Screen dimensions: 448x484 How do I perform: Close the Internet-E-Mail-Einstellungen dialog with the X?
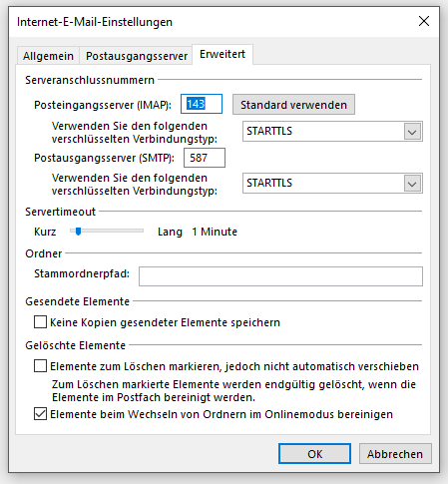pos(424,21)
